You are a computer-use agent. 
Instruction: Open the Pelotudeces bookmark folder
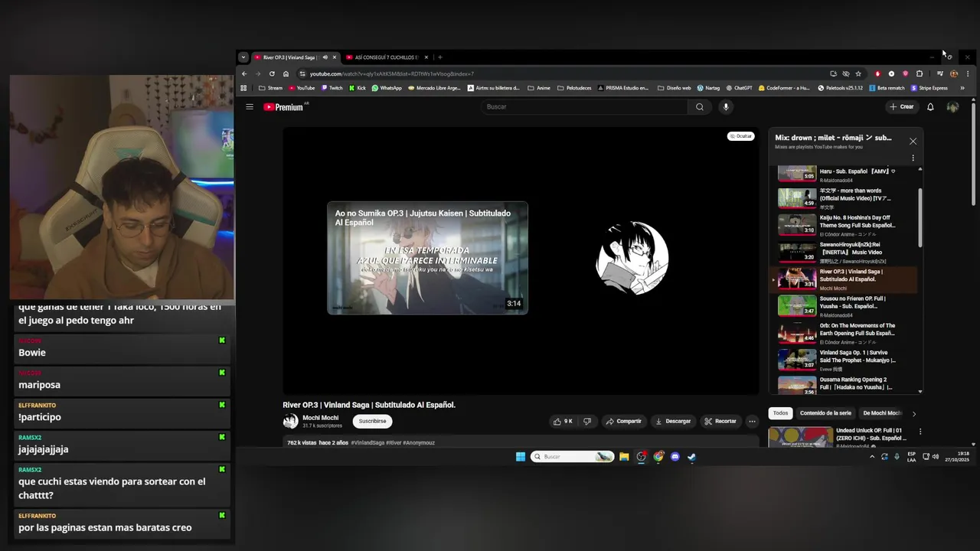click(x=574, y=88)
